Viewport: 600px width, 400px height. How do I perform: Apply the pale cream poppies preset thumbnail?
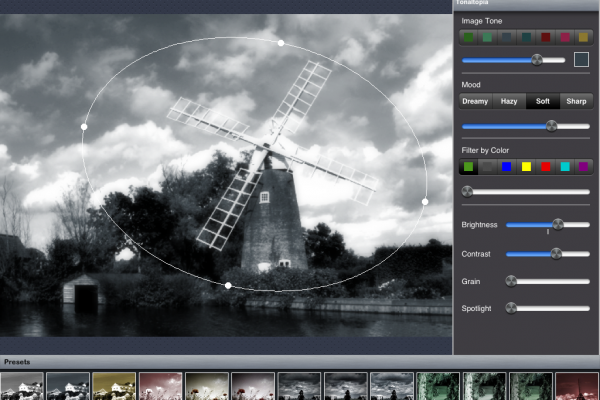tap(207, 386)
